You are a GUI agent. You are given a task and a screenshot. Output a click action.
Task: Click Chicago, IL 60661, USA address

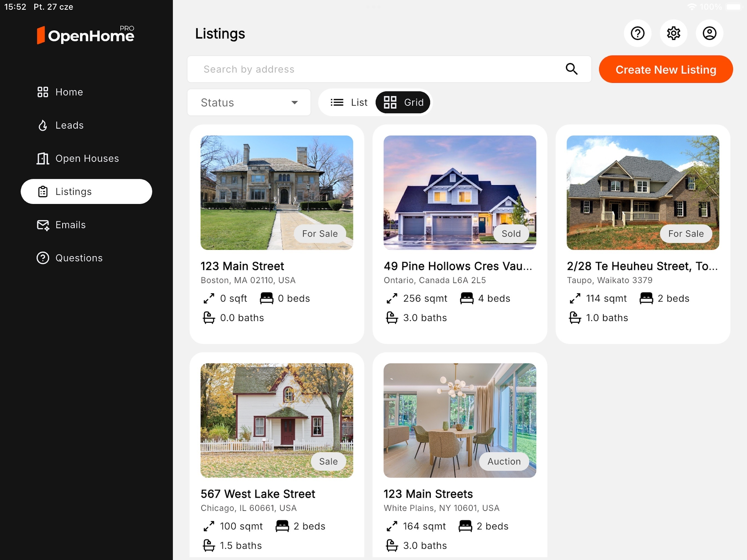[249, 508]
